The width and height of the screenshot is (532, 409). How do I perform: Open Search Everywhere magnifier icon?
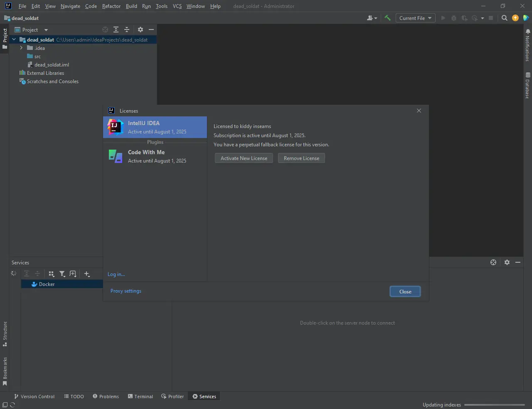(505, 18)
